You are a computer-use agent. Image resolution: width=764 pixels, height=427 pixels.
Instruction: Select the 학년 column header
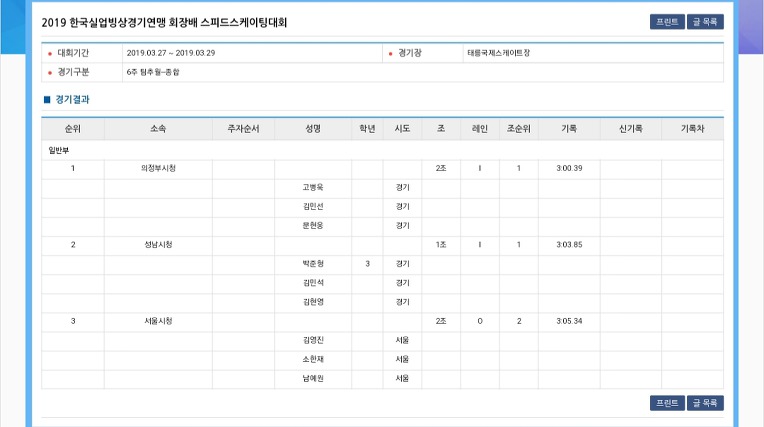tap(367, 129)
